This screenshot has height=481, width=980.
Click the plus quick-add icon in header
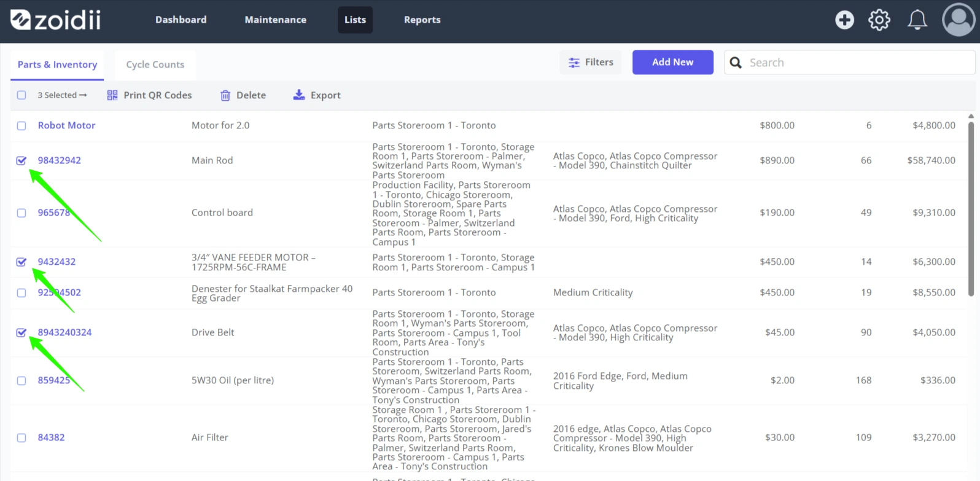[x=844, y=20]
